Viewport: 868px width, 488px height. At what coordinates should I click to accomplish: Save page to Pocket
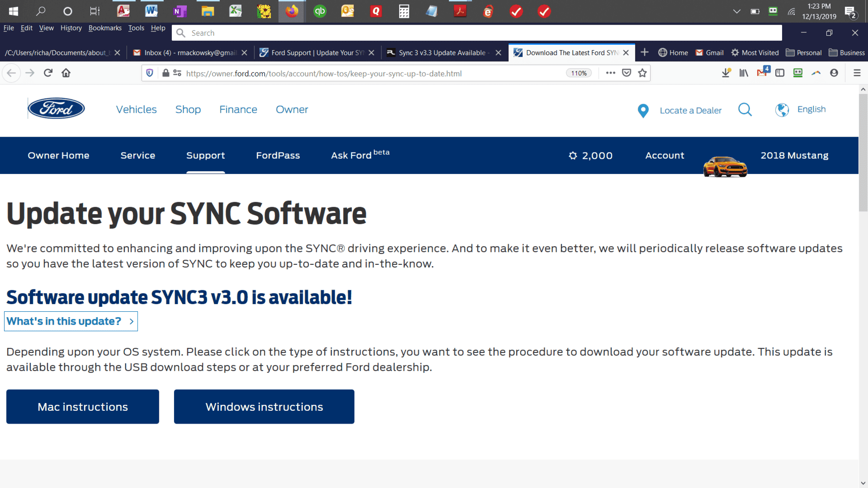tap(626, 73)
